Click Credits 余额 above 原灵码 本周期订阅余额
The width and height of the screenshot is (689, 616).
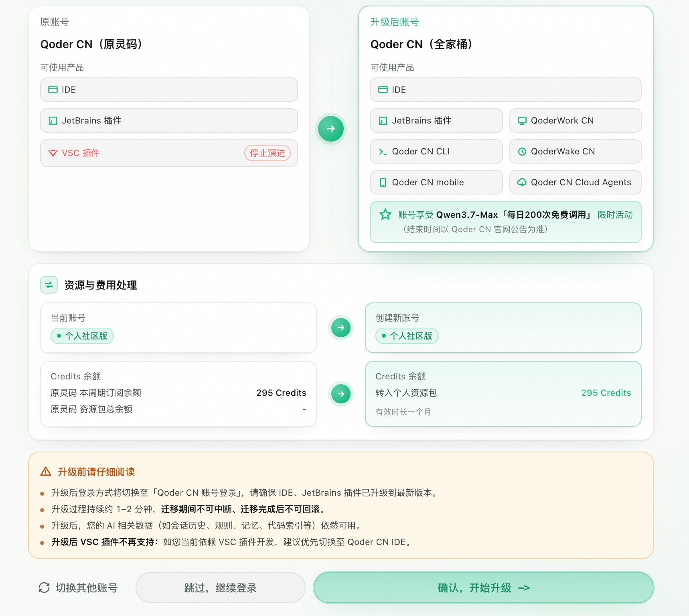[76, 377]
